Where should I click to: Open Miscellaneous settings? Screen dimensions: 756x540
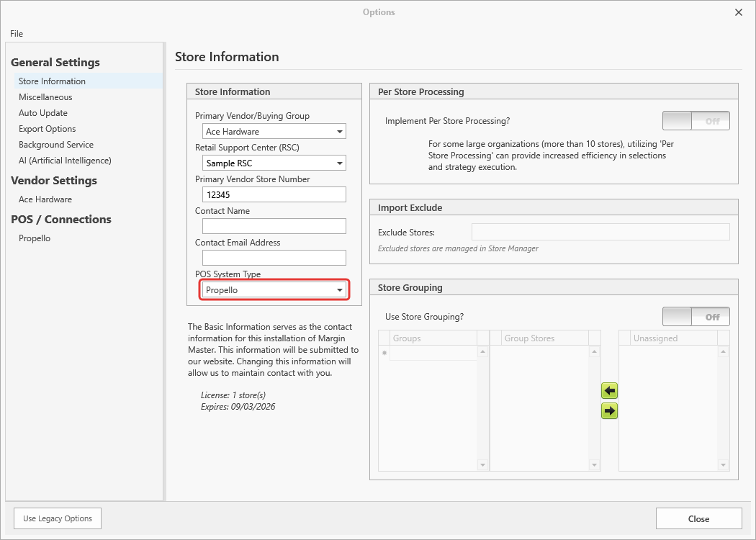45,97
